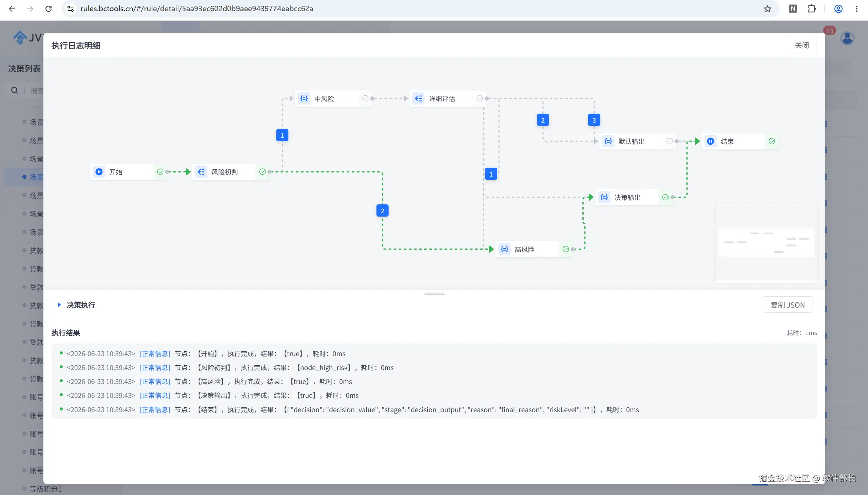The height and width of the screenshot is (495, 868).
Task: Click the N extension icon
Action: tap(793, 9)
